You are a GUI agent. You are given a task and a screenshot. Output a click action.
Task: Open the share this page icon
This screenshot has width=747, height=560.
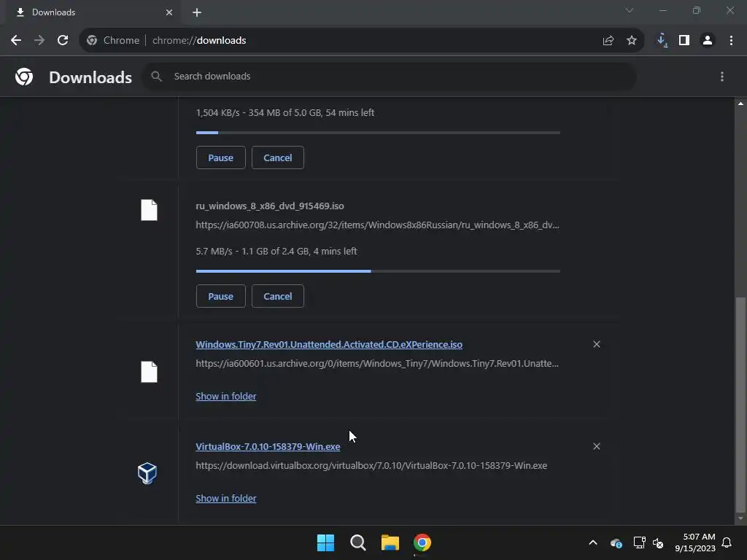608,41
